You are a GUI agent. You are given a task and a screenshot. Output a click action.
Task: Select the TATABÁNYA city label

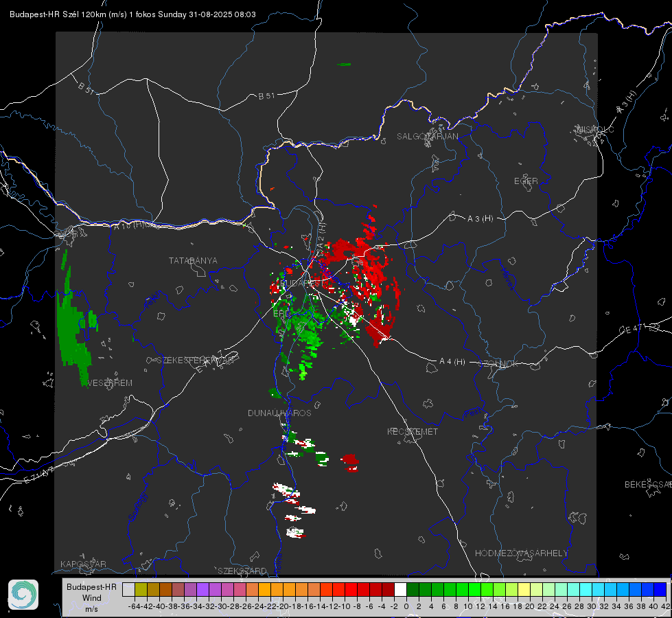point(193,260)
